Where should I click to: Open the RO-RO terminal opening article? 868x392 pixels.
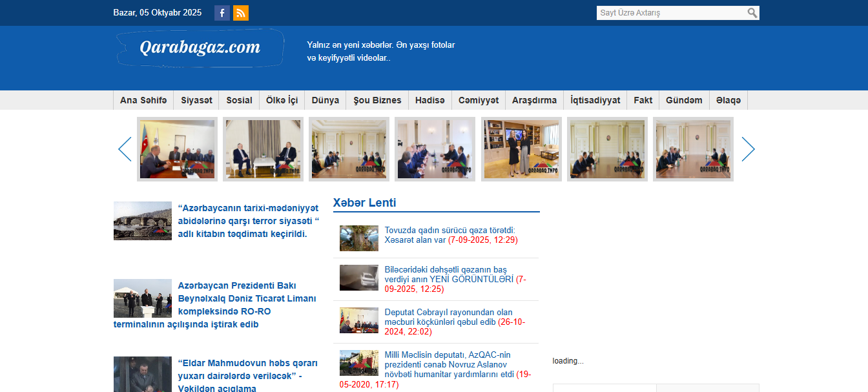tap(247, 305)
